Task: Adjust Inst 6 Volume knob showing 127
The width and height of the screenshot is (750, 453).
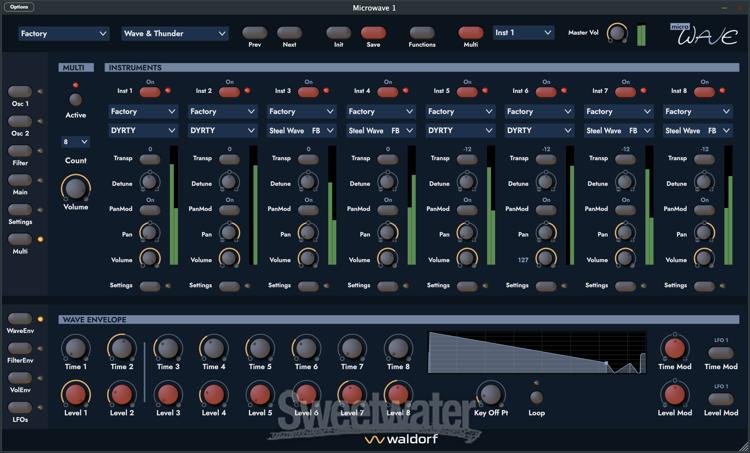Action: [546, 258]
